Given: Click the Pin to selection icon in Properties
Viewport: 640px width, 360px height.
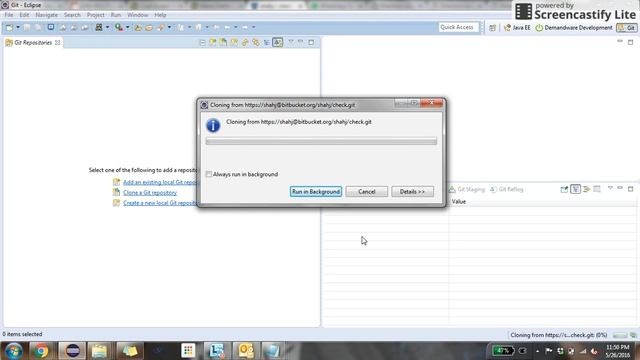Looking at the screenshot, I should click(564, 189).
